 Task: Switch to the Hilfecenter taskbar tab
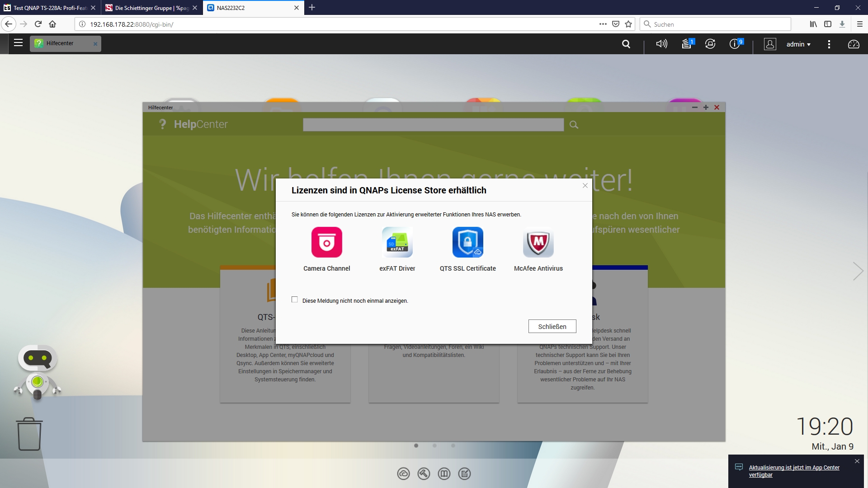(x=61, y=43)
